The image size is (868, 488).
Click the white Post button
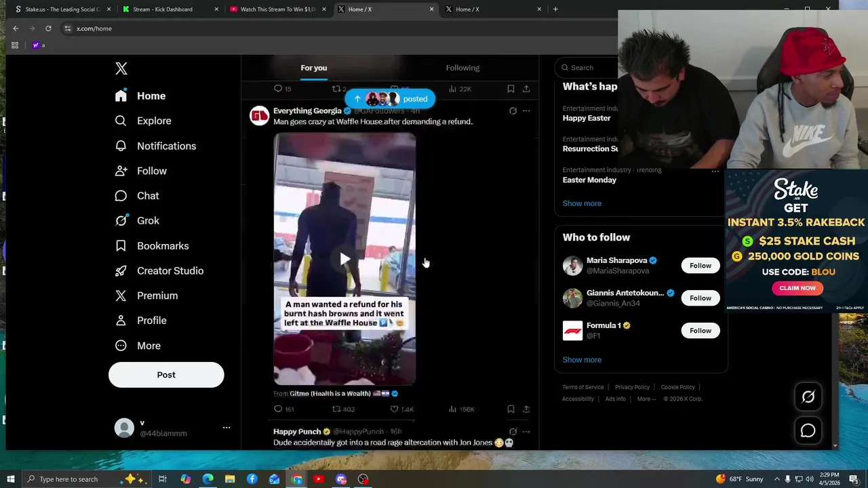166,375
